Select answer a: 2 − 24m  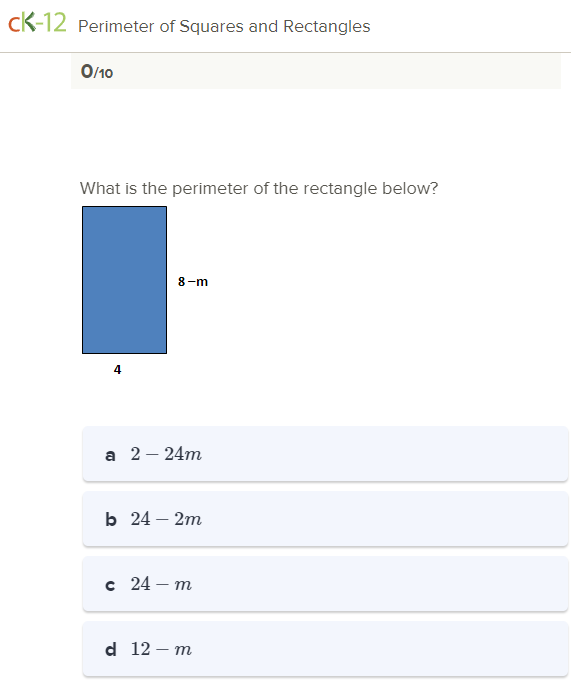point(325,454)
